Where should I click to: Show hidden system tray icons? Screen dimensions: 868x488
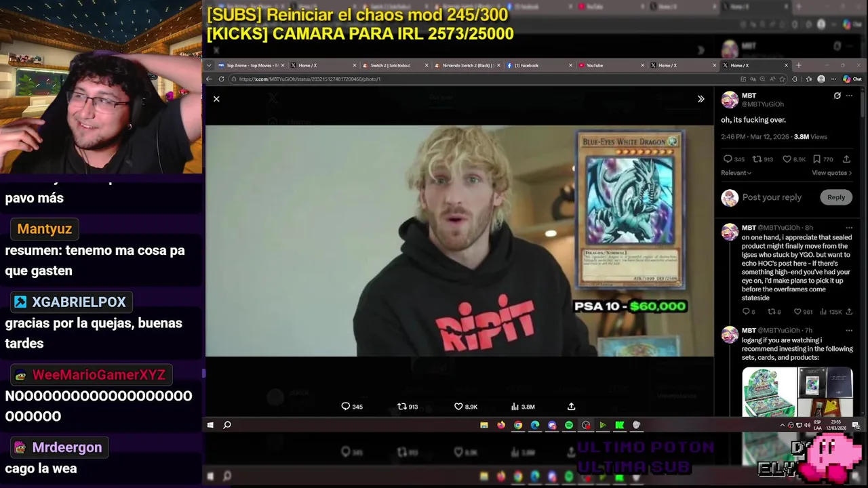point(783,425)
